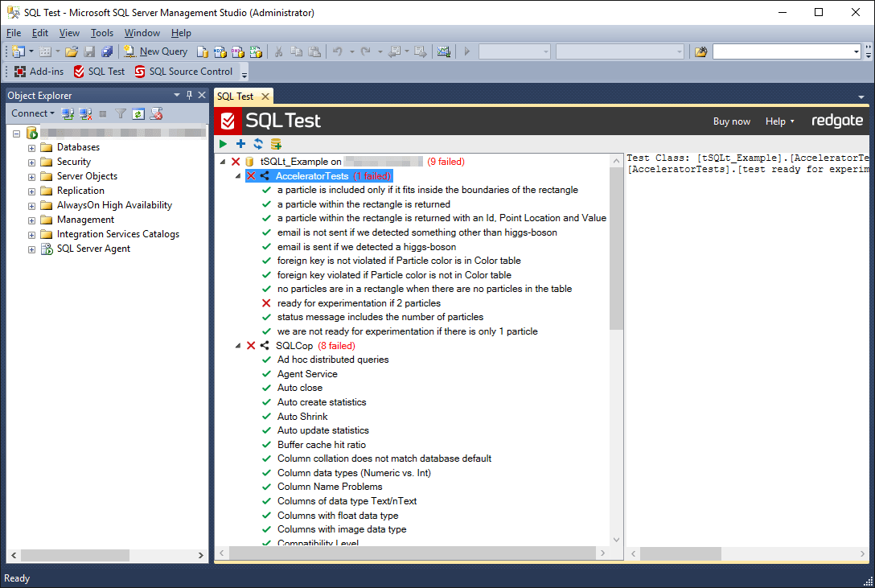Viewport: 875px width, 588px height.
Task: Click the Save All icon
Action: click(x=107, y=51)
